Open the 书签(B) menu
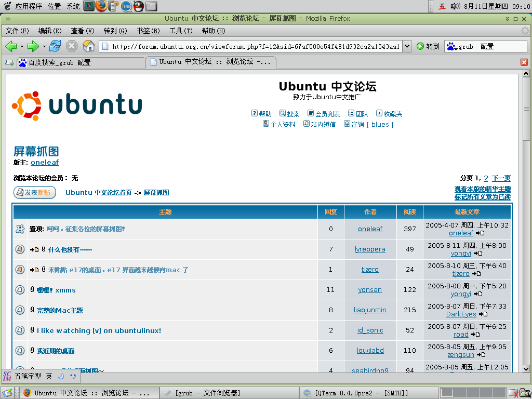 click(x=148, y=31)
